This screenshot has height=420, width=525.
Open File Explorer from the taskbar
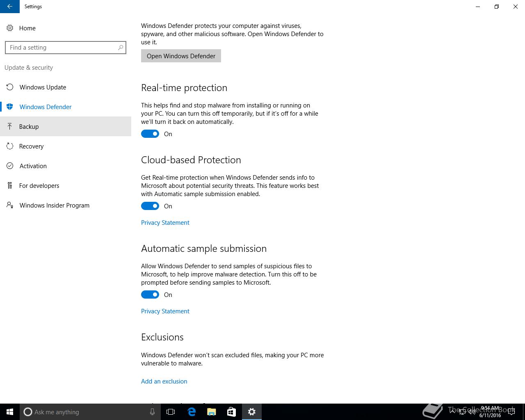[x=212, y=412]
